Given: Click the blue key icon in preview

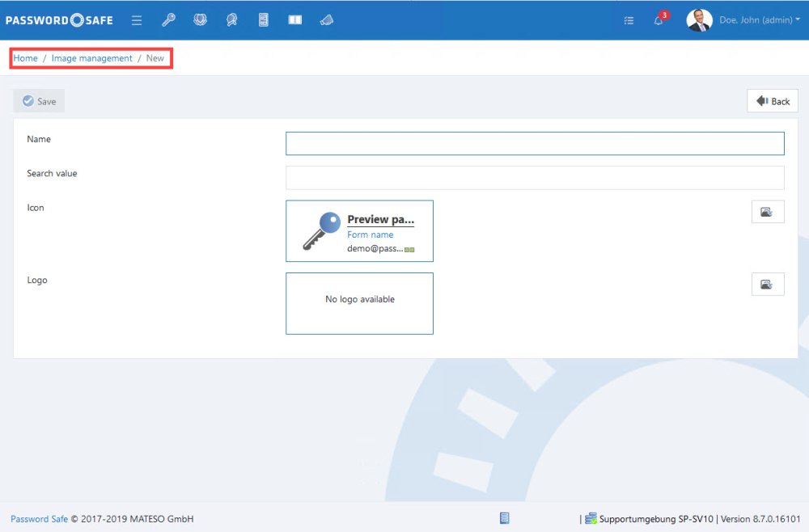Looking at the screenshot, I should pyautogui.click(x=321, y=231).
